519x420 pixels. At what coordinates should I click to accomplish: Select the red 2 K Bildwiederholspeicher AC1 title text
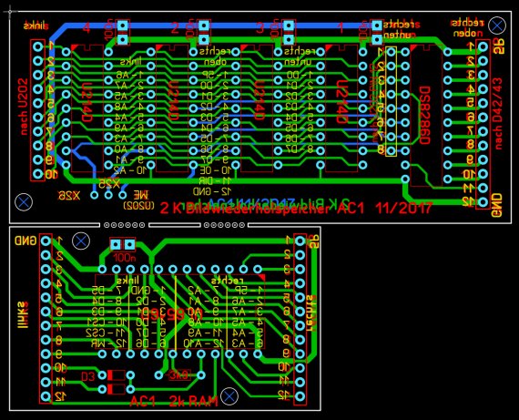(296, 209)
